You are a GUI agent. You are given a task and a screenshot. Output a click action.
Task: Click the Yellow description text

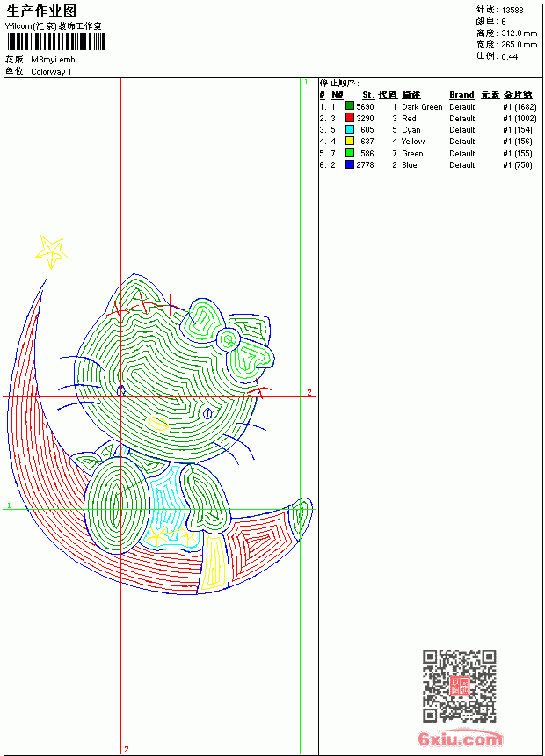tap(413, 142)
